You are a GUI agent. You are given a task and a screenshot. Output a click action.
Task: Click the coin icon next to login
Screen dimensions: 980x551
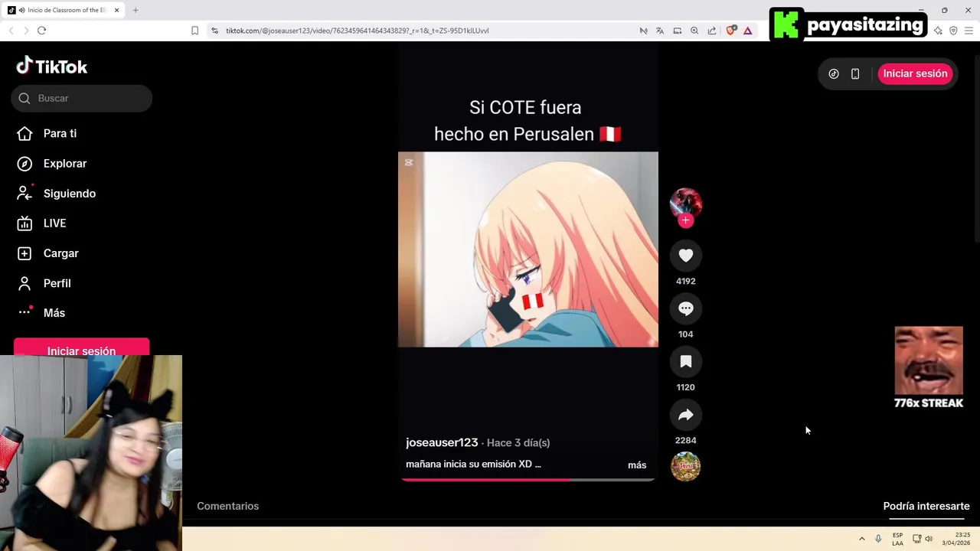click(x=834, y=73)
